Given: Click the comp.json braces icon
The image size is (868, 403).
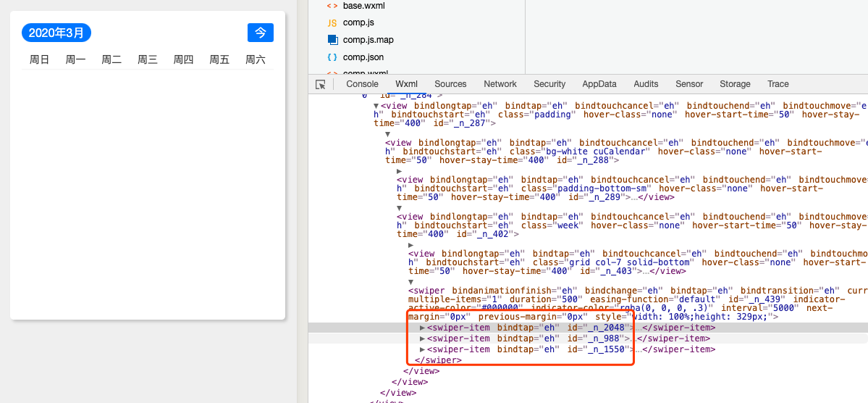Looking at the screenshot, I should click(332, 57).
